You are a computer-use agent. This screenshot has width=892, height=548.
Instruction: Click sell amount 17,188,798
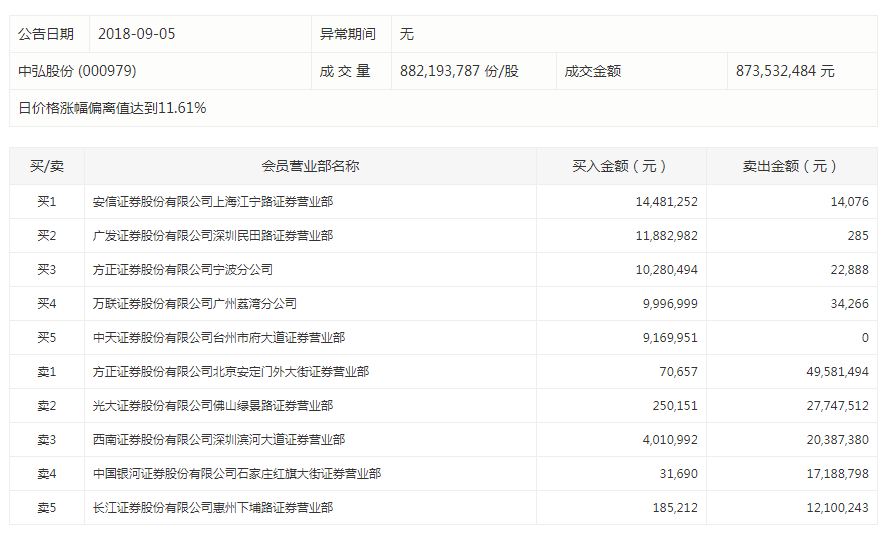[837, 474]
